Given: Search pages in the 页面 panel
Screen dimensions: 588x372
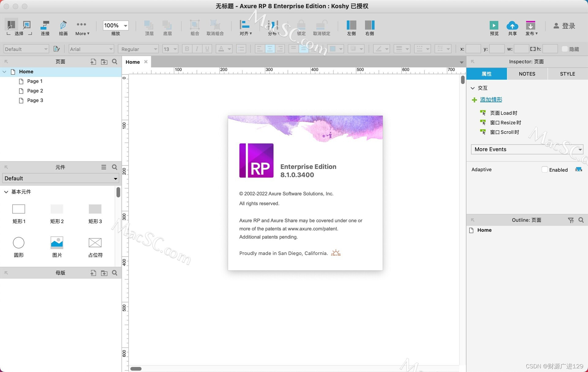Looking at the screenshot, I should 115,62.
